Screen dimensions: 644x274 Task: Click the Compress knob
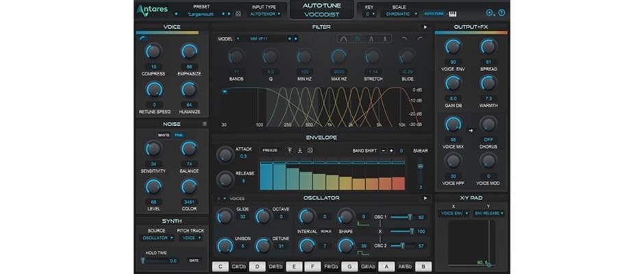click(153, 52)
